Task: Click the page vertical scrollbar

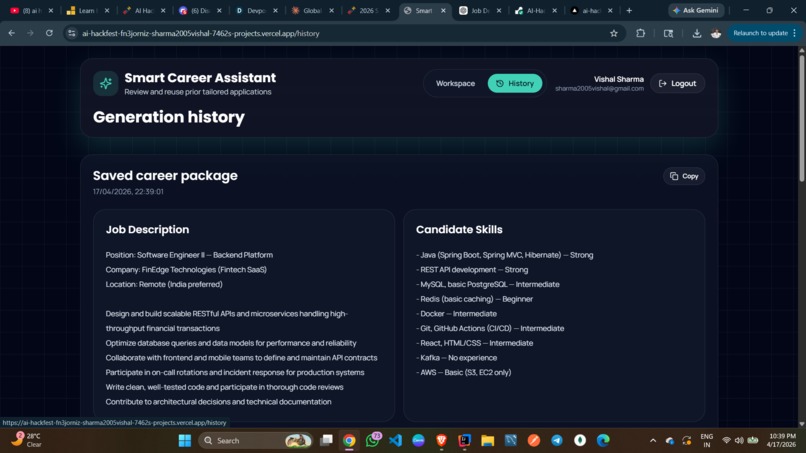Action: [801, 117]
